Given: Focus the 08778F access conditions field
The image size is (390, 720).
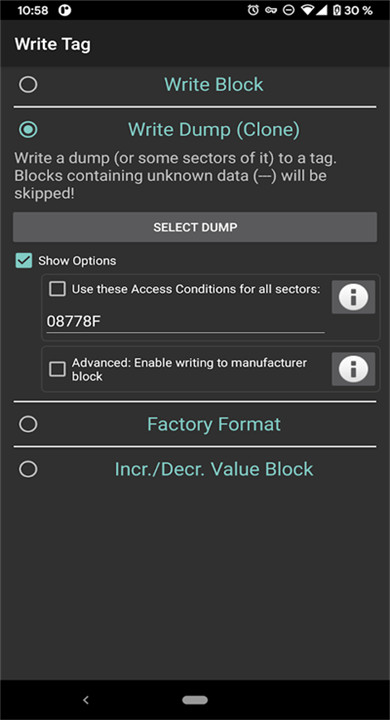Looking at the screenshot, I should click(186, 321).
